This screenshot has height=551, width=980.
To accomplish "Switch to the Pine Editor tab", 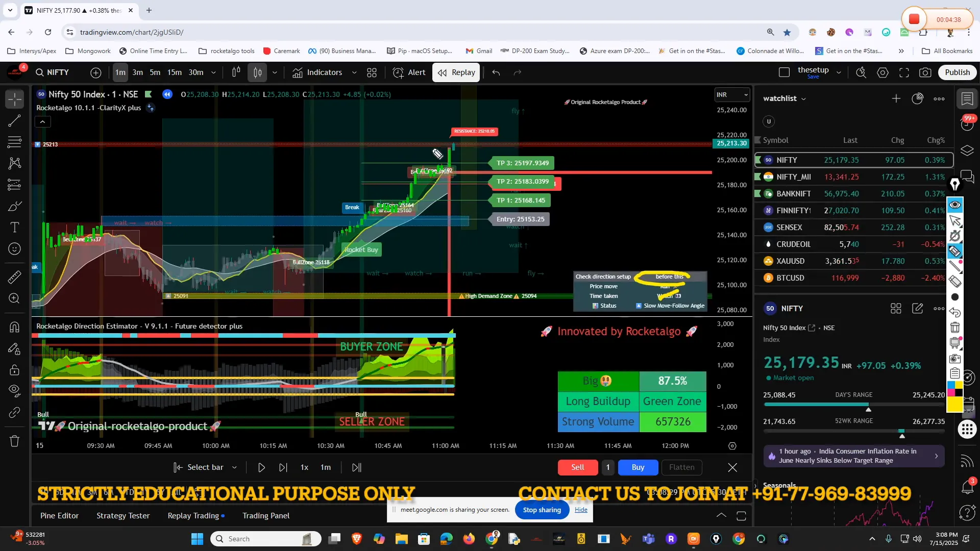I will [59, 516].
